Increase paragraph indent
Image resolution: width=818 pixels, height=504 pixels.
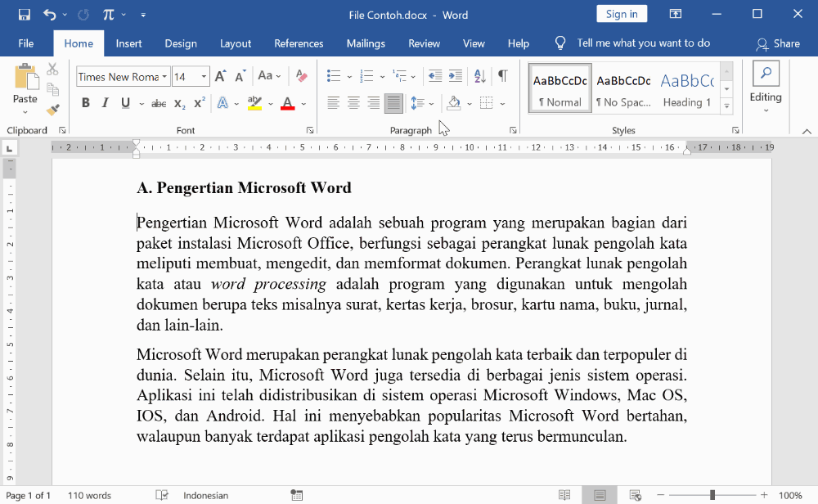(x=456, y=76)
